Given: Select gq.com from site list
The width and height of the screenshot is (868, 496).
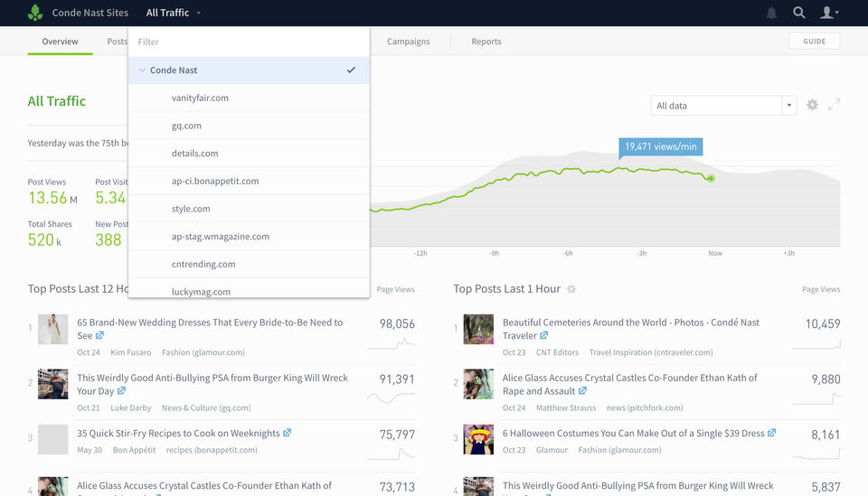Looking at the screenshot, I should pyautogui.click(x=249, y=126).
